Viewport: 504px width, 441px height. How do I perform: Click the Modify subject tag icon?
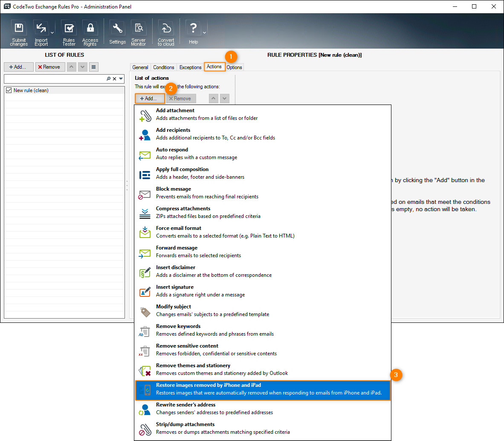tap(145, 312)
